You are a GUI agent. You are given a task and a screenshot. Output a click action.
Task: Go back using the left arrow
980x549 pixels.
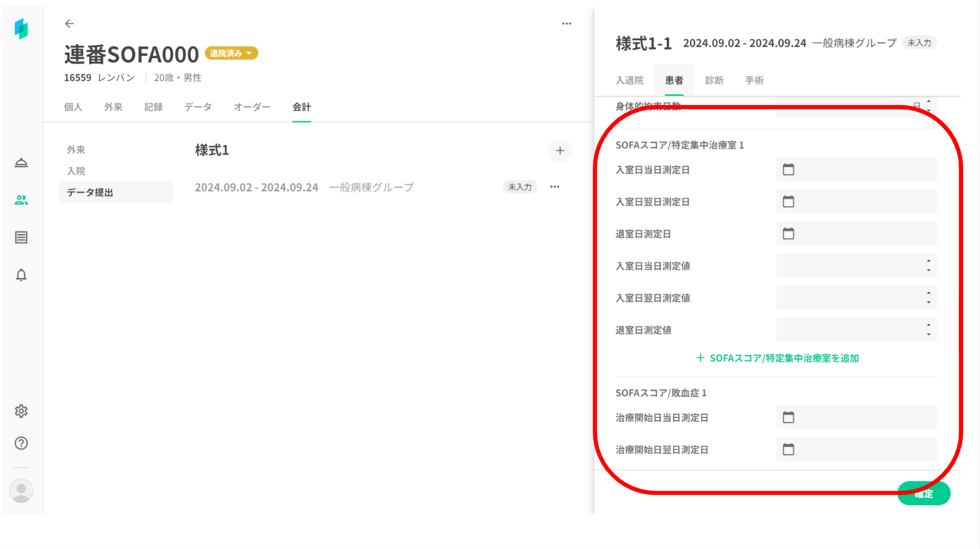69,23
